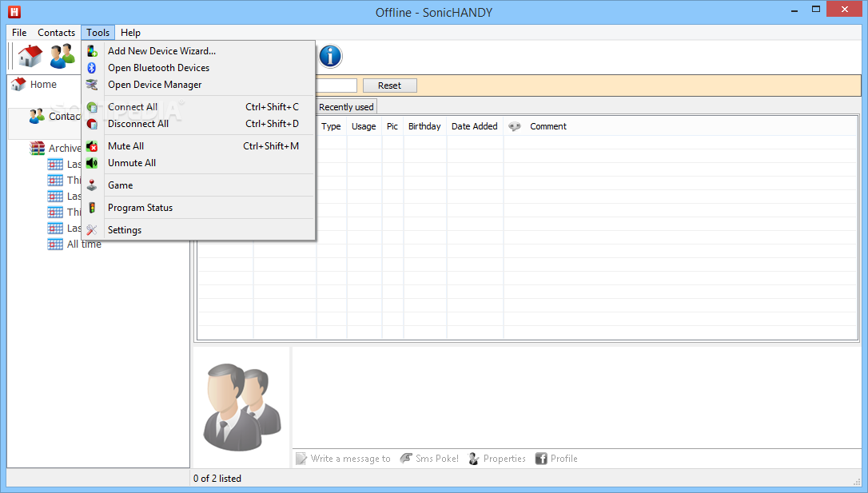Open the File menu
The height and width of the screenshot is (493, 868).
pos(19,33)
